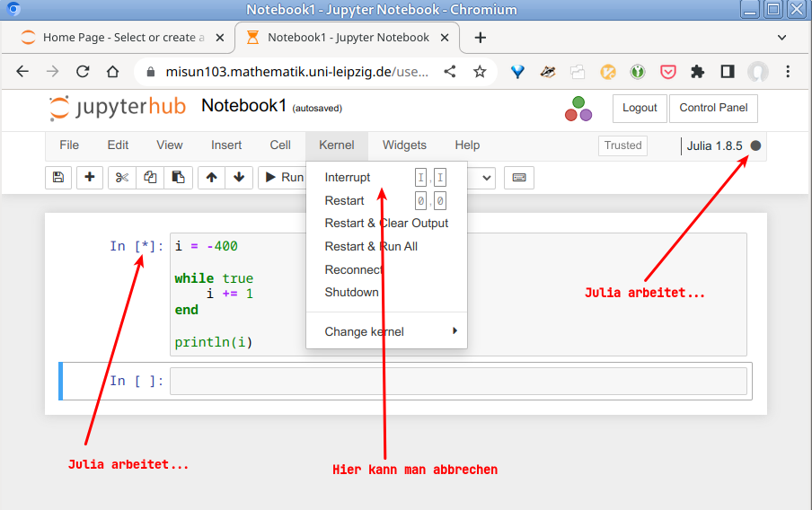
Task: Close the Notebook1 Jupyter tab
Action: click(x=445, y=38)
